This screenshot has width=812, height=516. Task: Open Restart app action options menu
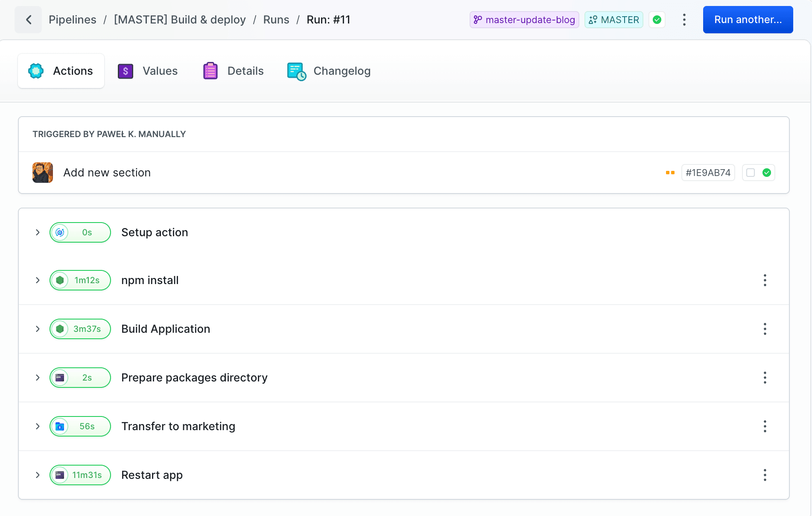765,475
